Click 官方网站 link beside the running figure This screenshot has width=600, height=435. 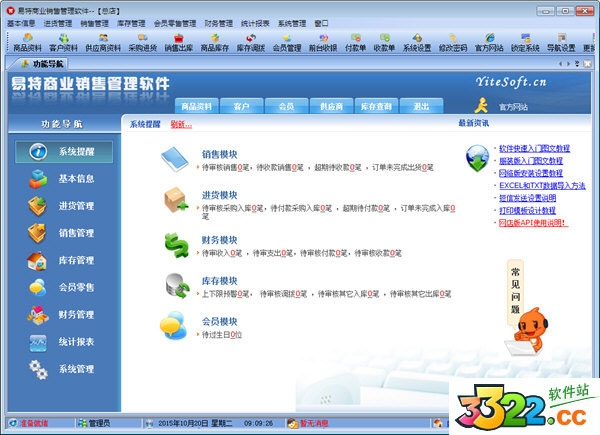(x=513, y=107)
